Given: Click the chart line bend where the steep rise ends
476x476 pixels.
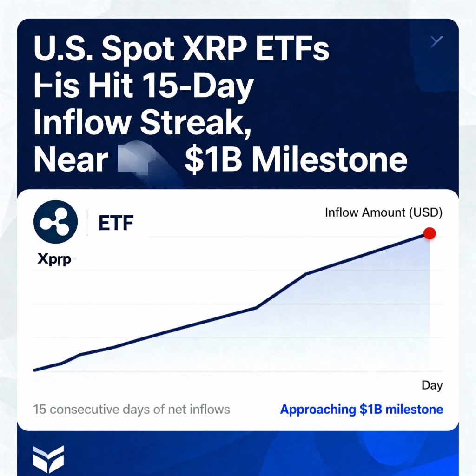Looking at the screenshot, I should tap(306, 274).
